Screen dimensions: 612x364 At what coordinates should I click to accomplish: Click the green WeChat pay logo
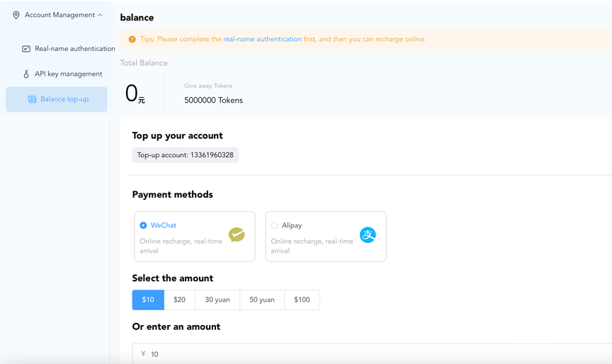click(x=237, y=235)
